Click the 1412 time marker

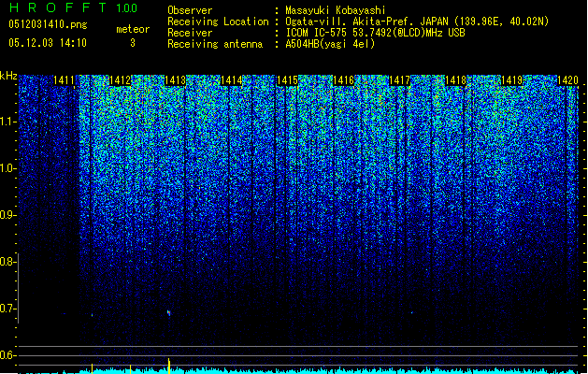(x=120, y=80)
